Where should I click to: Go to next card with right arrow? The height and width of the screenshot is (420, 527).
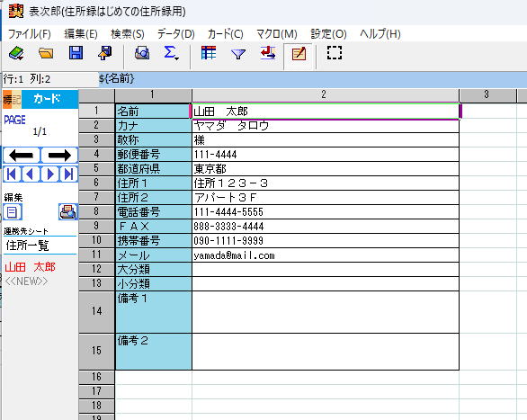point(59,156)
